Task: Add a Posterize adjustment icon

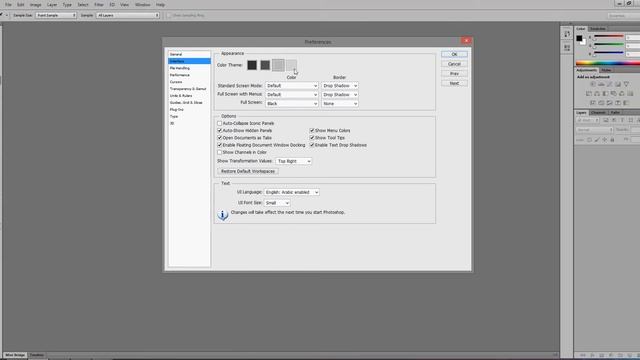Action: (601, 103)
